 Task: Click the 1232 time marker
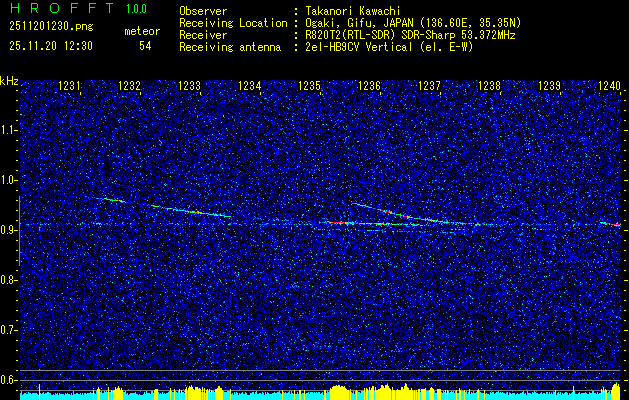tap(130, 86)
